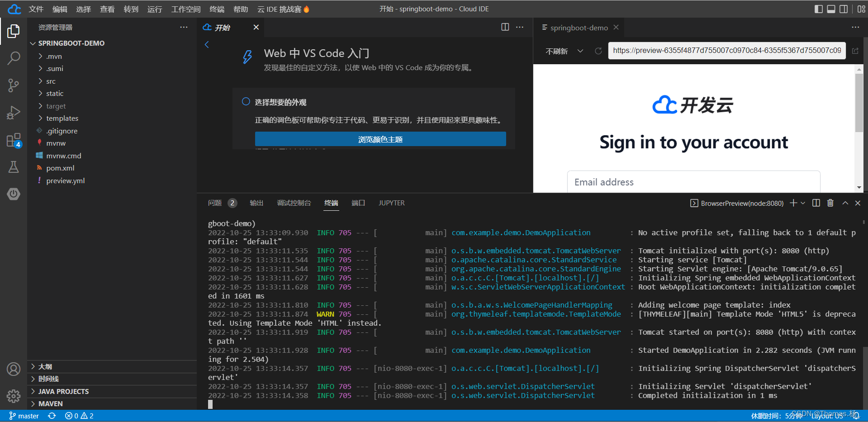
Task: Open the new terminal profile dropdown arrow
Action: click(x=803, y=203)
